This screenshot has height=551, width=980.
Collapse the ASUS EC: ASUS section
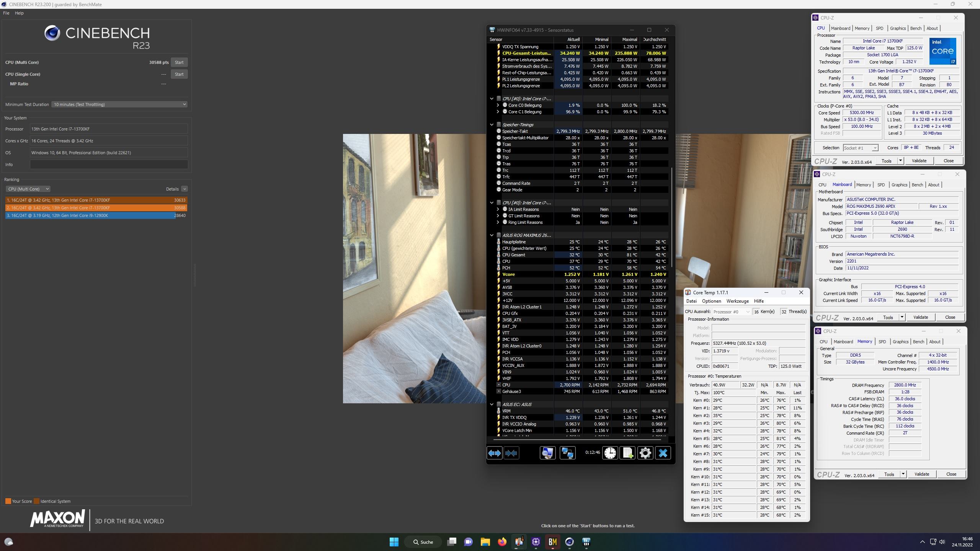(492, 404)
